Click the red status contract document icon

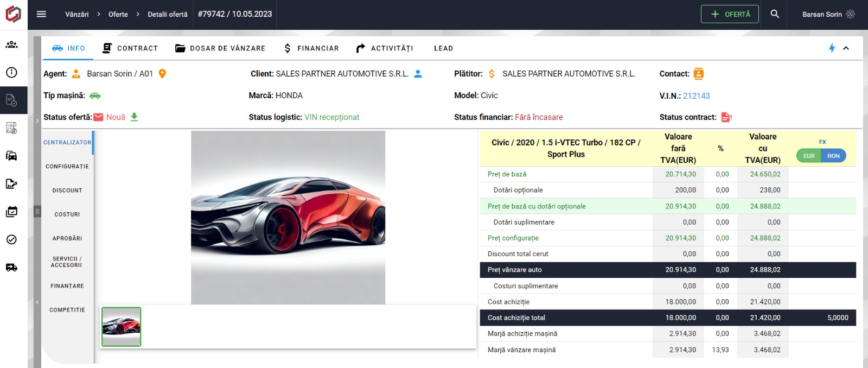pyautogui.click(x=726, y=117)
